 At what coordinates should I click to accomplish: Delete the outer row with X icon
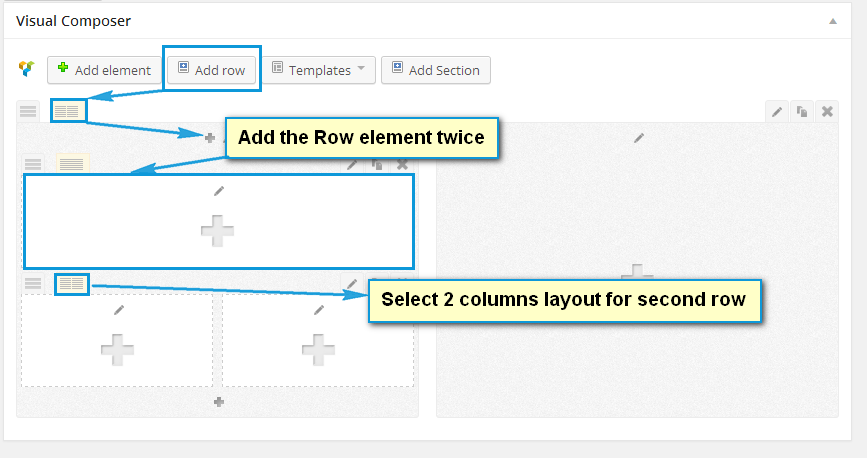pyautogui.click(x=827, y=112)
